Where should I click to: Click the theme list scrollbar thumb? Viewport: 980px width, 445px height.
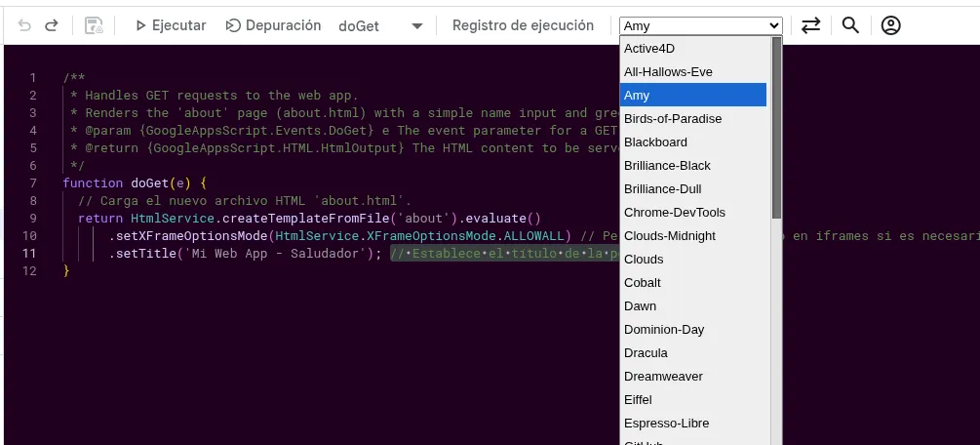click(x=776, y=128)
